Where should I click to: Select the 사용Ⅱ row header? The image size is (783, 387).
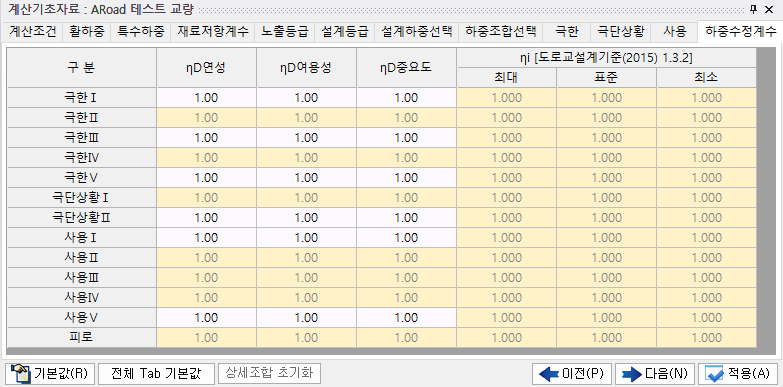pos(81,258)
